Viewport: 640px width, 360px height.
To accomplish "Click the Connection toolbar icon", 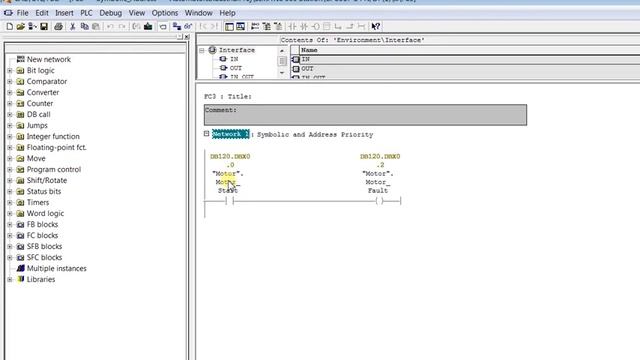I will tap(361, 27).
